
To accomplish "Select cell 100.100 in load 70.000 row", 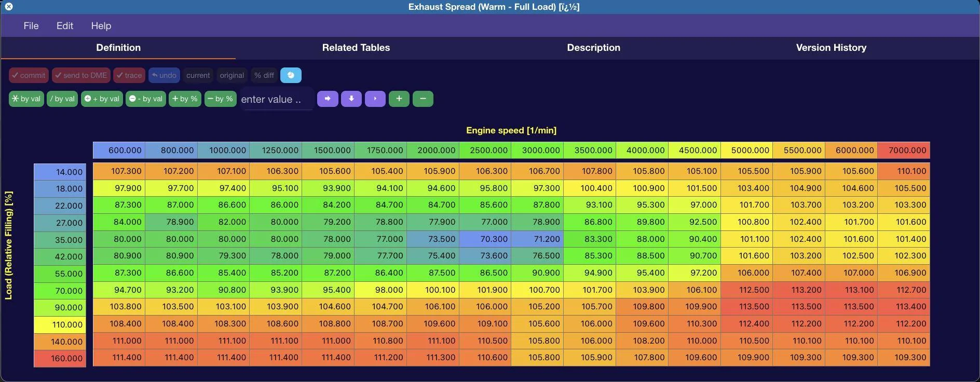I will 433,290.
